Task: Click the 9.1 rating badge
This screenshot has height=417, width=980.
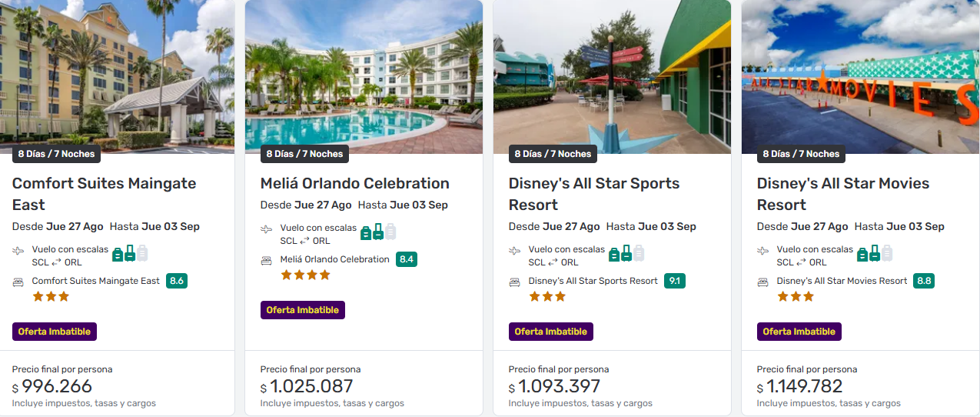Action: pyautogui.click(x=675, y=281)
